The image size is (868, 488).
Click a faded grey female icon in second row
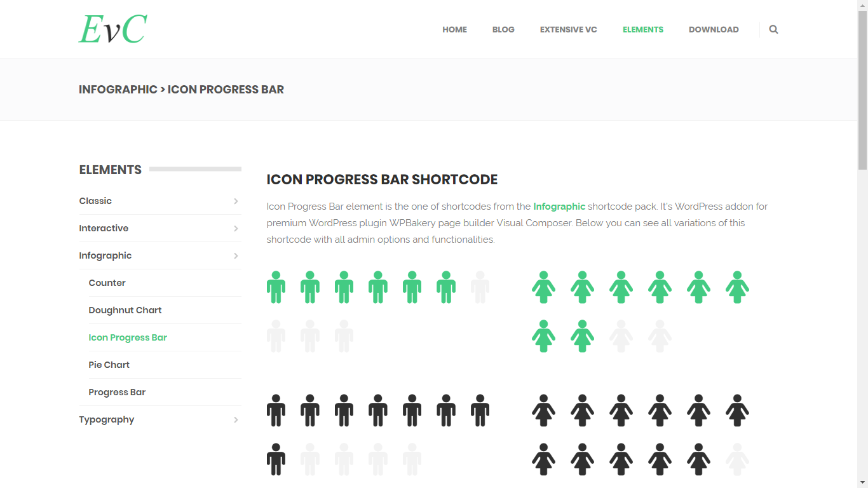tap(621, 335)
